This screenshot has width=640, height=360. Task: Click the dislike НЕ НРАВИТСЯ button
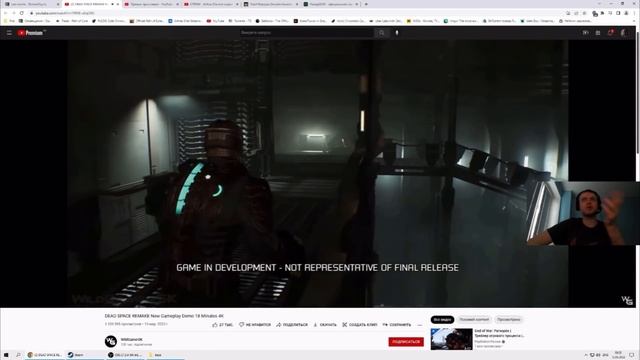(x=255, y=325)
